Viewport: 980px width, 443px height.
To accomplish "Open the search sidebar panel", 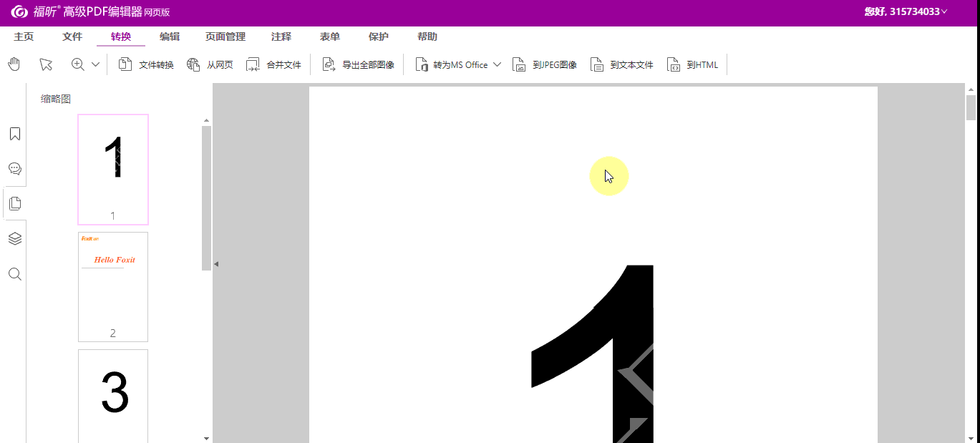I will point(14,274).
